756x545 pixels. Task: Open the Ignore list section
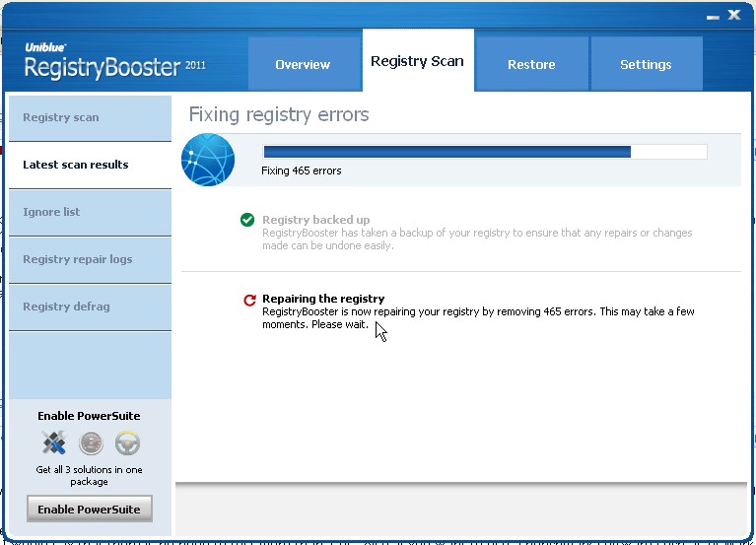tap(90, 212)
